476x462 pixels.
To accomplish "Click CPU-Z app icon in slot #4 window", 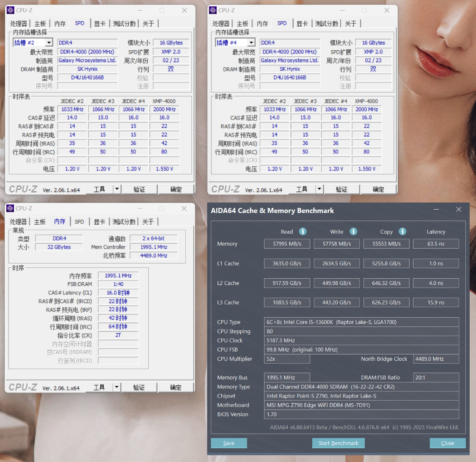I will (213, 10).
